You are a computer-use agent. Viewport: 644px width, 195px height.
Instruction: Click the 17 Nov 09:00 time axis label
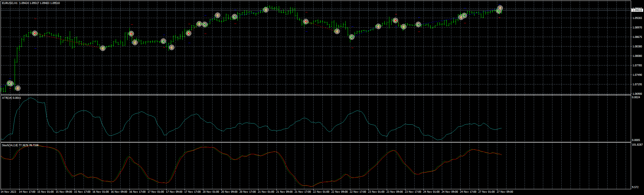(174, 192)
